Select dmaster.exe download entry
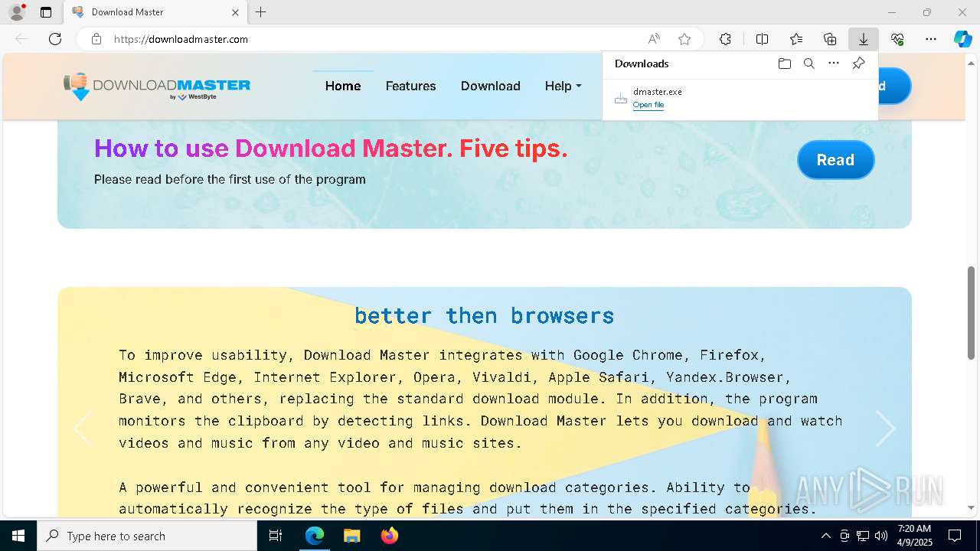Screen dimensions: 980x551 (x=740, y=98)
